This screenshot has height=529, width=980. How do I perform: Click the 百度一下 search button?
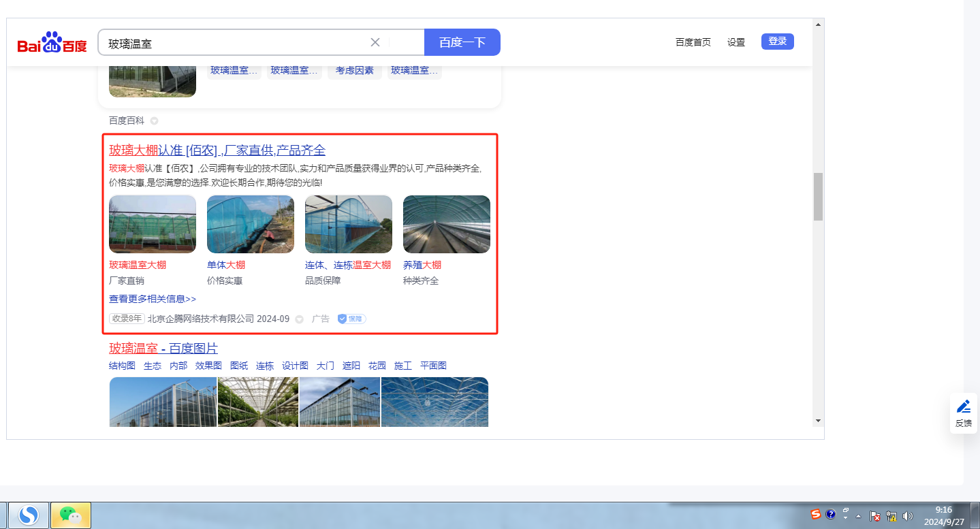462,42
